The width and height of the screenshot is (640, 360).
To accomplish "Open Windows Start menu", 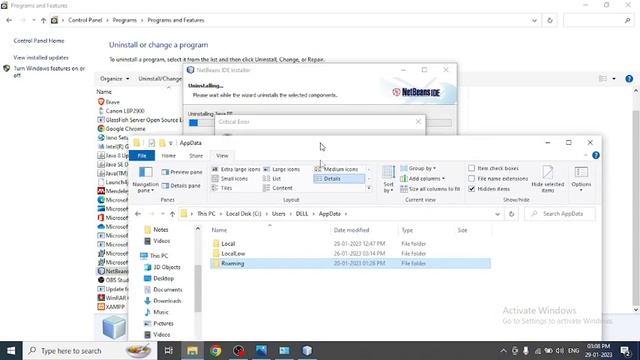I will [11, 351].
